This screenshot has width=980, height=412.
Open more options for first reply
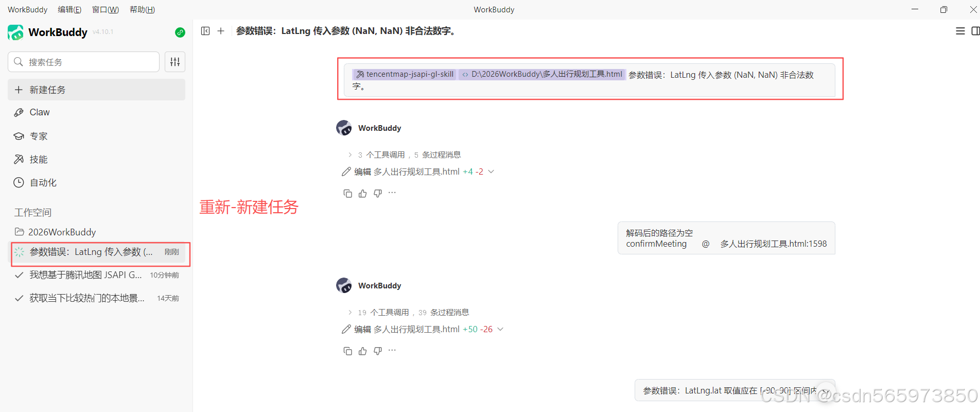tap(392, 193)
